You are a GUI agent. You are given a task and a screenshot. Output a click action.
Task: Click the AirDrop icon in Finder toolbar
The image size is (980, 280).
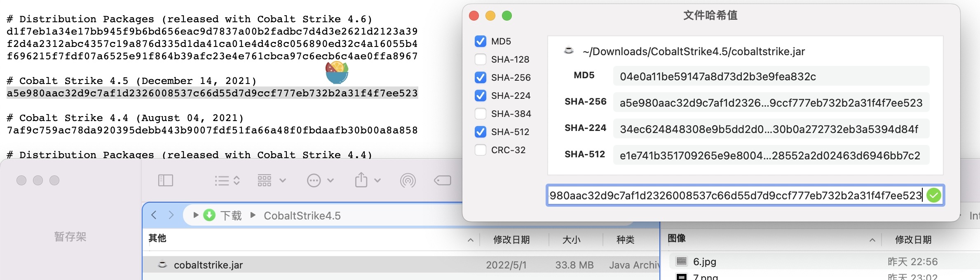click(408, 180)
